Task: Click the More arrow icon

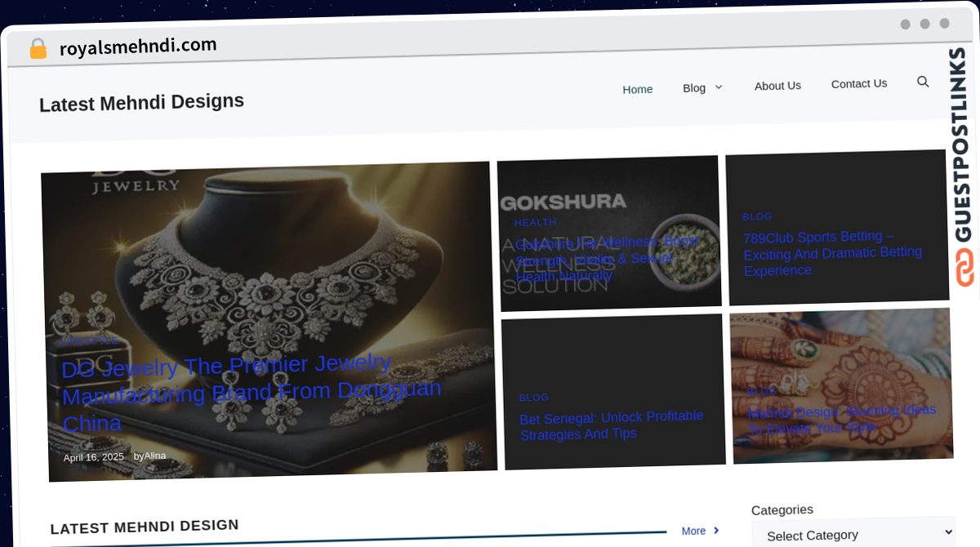Action: pyautogui.click(x=715, y=531)
